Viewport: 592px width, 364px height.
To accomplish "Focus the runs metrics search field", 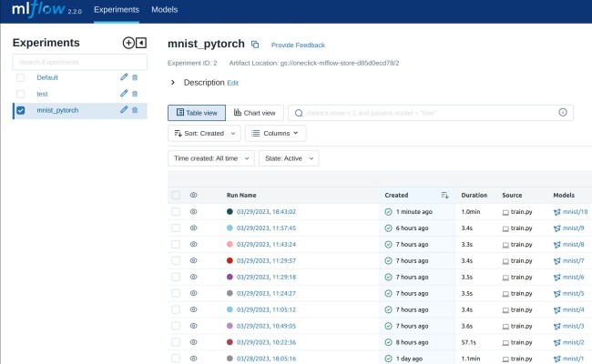I will pos(431,113).
